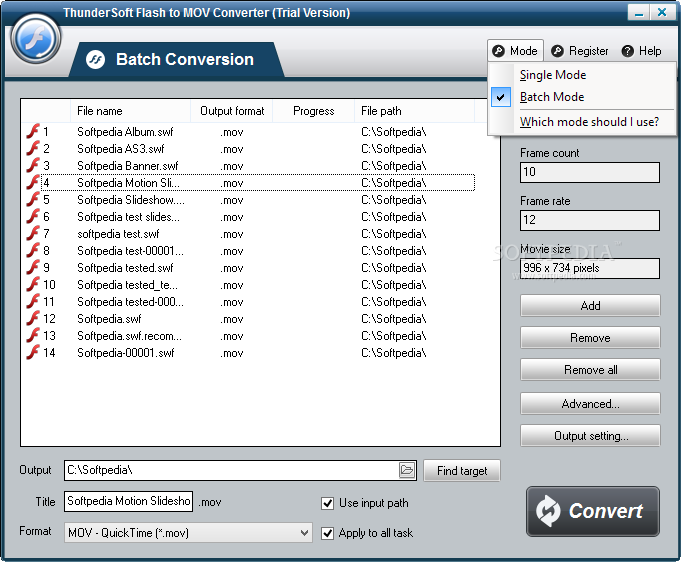The height and width of the screenshot is (562, 681).
Task: Click the Progress column header
Action: coord(314,111)
